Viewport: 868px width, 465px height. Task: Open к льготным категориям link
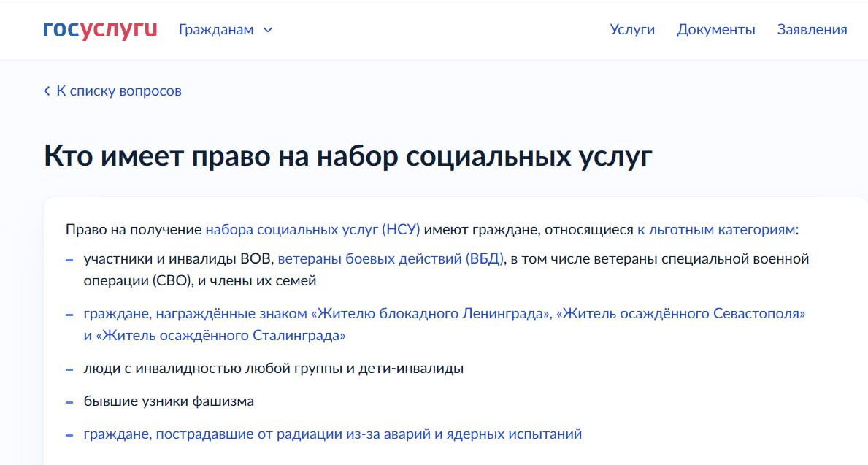(715, 229)
